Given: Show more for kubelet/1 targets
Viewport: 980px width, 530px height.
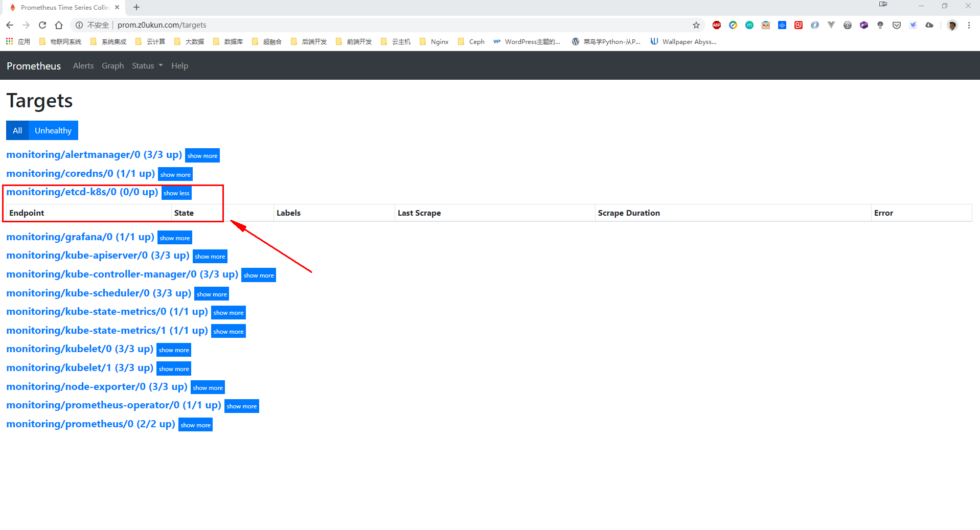Looking at the screenshot, I should pos(174,368).
